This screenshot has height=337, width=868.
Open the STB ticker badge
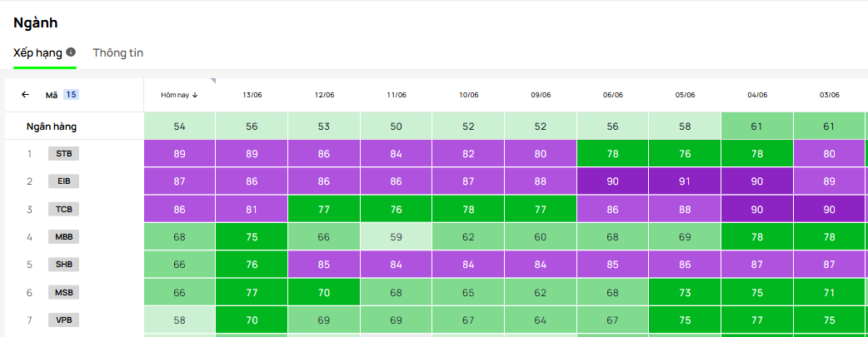(63, 154)
